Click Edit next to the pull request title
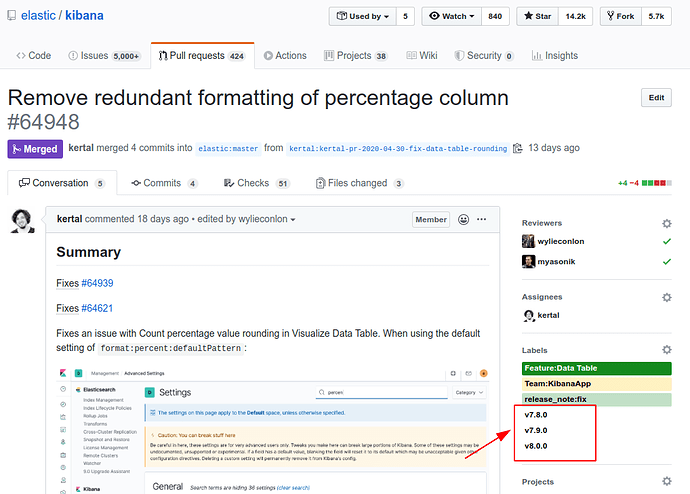690x494 pixels. (x=656, y=98)
